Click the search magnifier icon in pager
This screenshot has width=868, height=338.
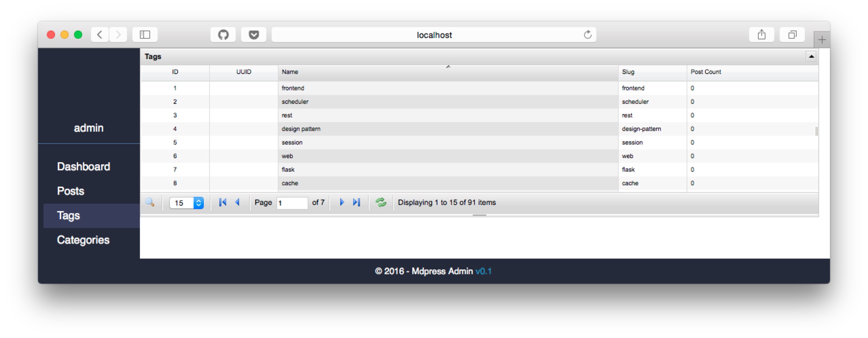(x=150, y=203)
